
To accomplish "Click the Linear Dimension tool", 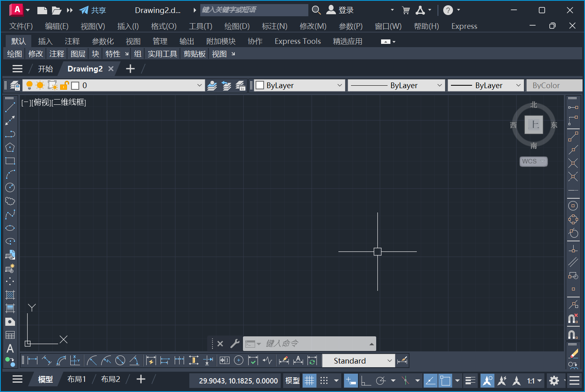I will 32,360.
